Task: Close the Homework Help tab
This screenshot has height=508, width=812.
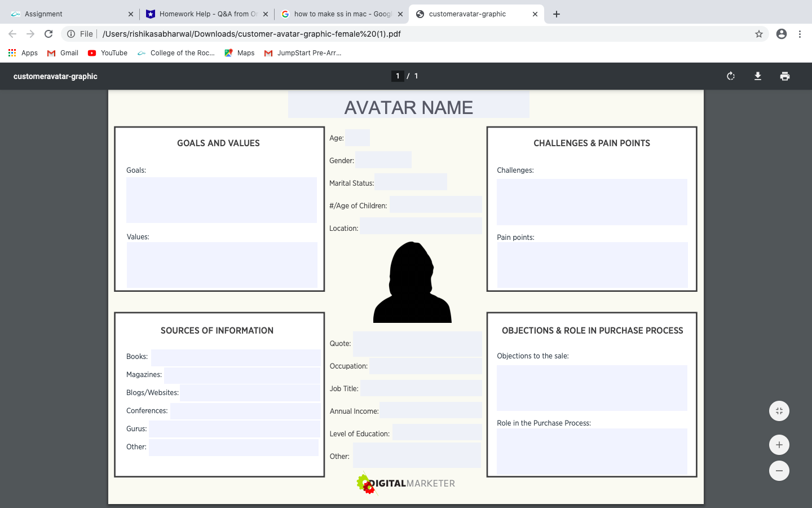Action: click(266, 14)
